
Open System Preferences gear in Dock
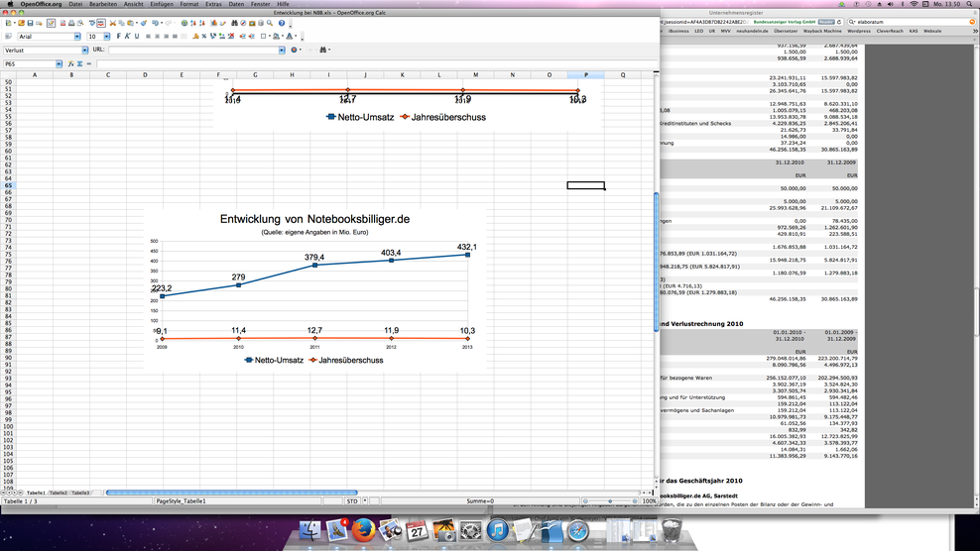(470, 530)
